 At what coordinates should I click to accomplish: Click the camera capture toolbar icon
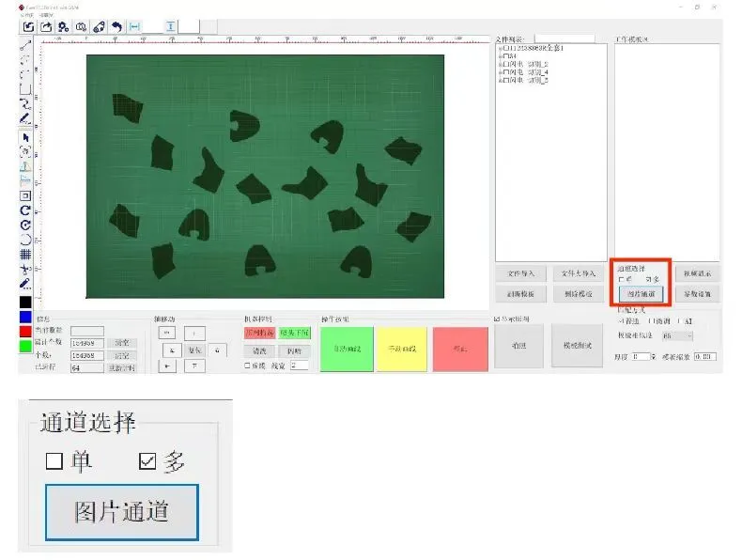[x=81, y=27]
